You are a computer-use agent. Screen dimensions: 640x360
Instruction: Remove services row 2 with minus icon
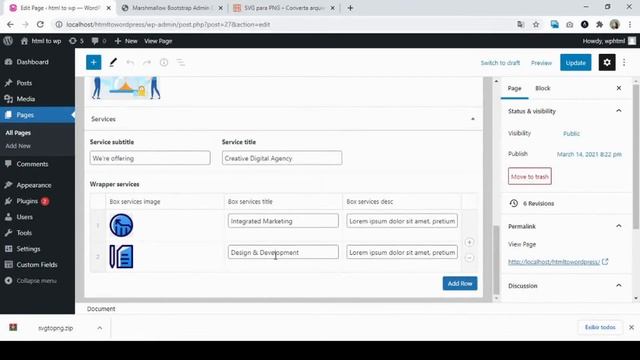(469, 258)
